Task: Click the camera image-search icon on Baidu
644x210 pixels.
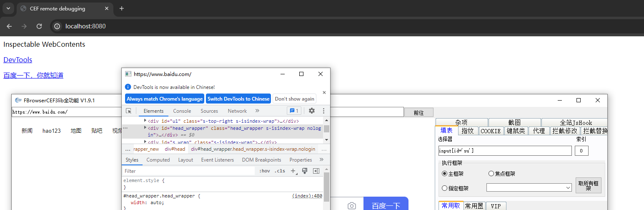Action: tap(352, 206)
